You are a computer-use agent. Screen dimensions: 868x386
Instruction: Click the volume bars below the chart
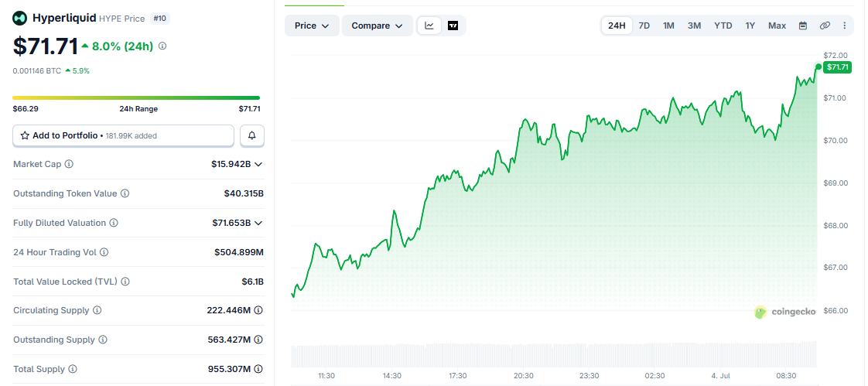pyautogui.click(x=554, y=354)
